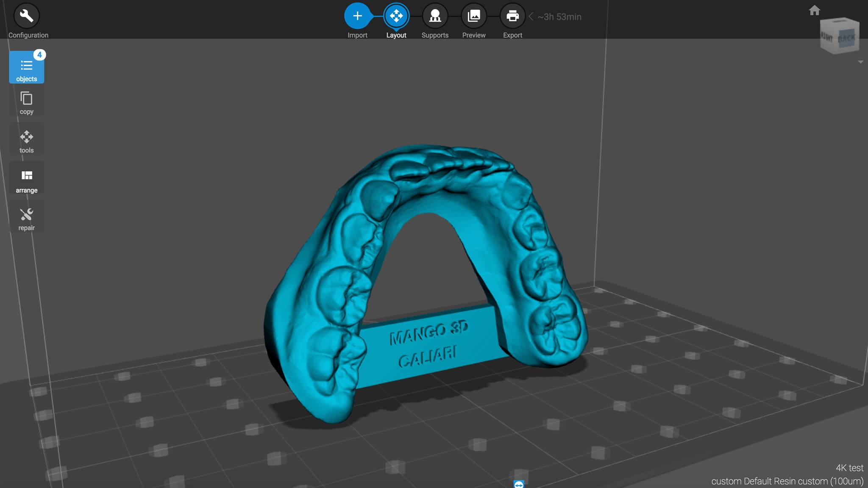Select the copy tool

tap(27, 103)
